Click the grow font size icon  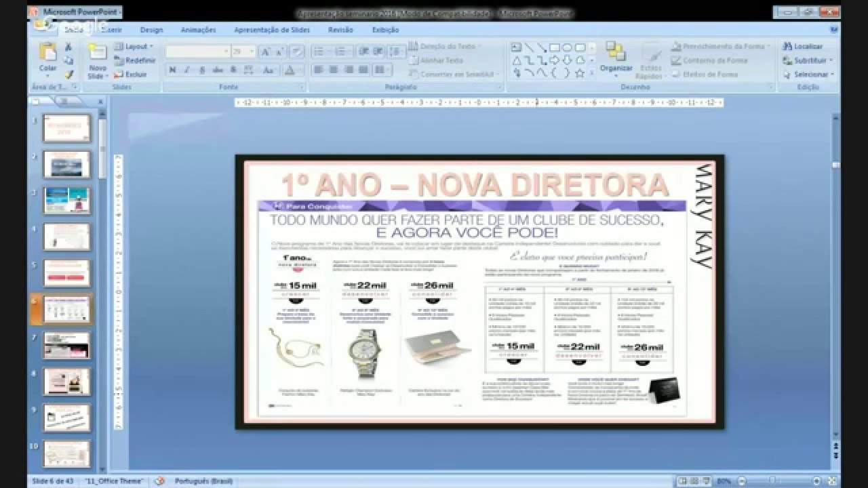coord(266,52)
